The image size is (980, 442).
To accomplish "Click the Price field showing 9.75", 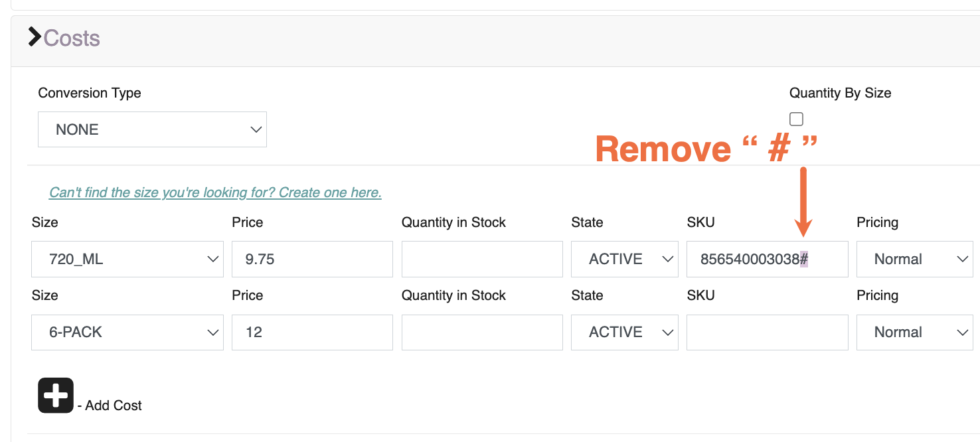I will [312, 259].
